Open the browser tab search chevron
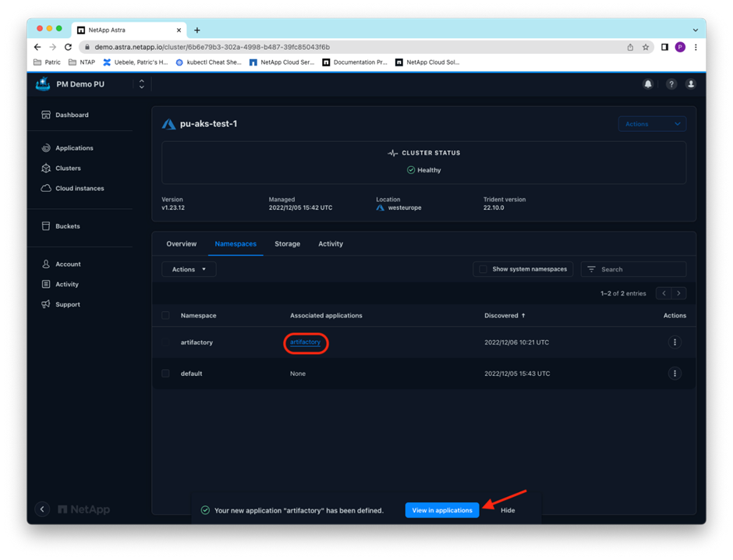The height and width of the screenshot is (560, 733). 696,30
